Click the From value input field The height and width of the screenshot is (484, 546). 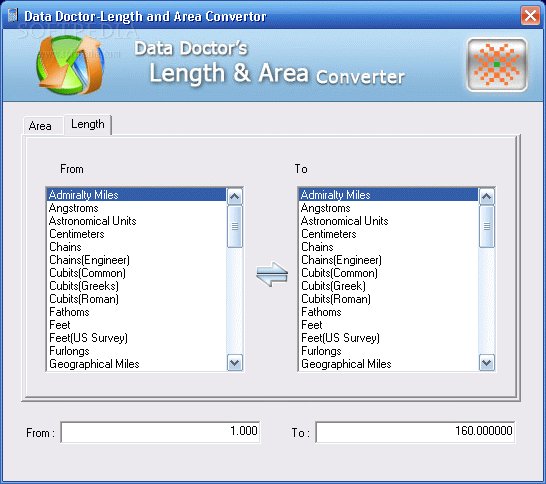tap(161, 432)
